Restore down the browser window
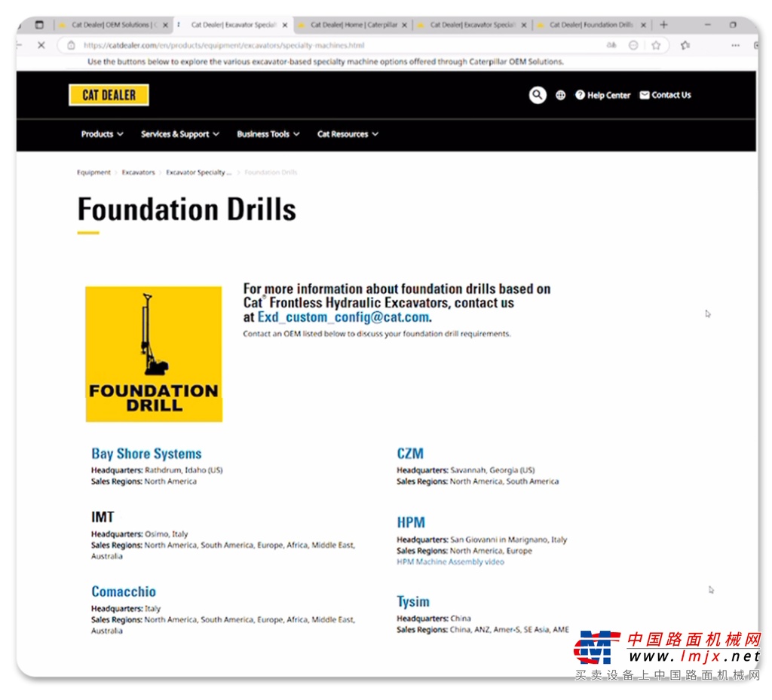The image size is (772, 700). [733, 25]
